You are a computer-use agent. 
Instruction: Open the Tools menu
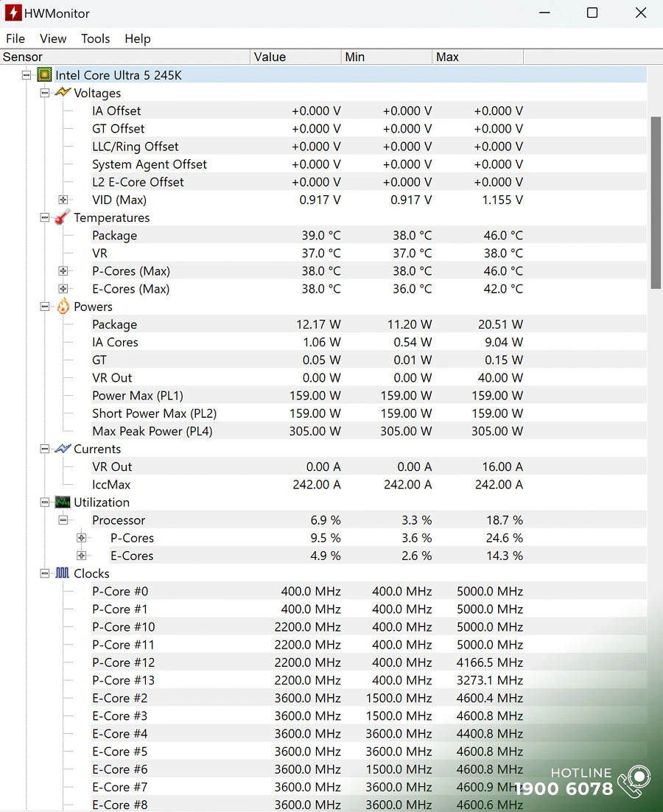click(x=95, y=39)
